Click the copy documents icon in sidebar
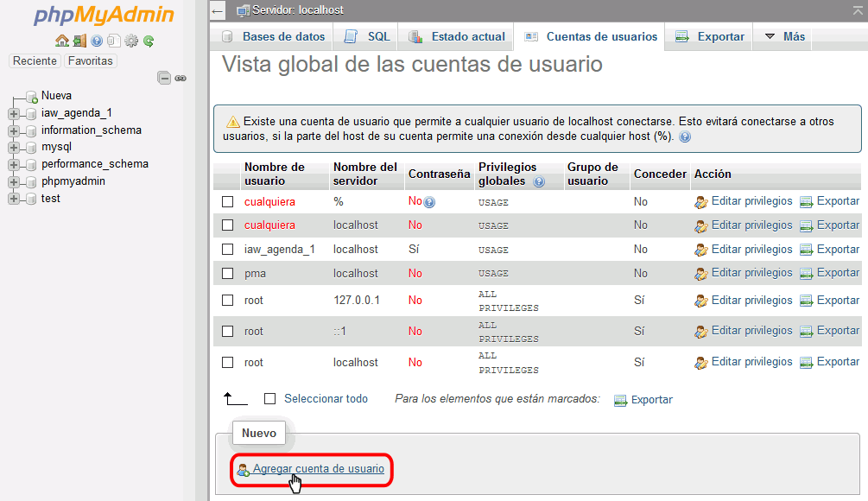This screenshot has height=501, width=868. tap(114, 41)
